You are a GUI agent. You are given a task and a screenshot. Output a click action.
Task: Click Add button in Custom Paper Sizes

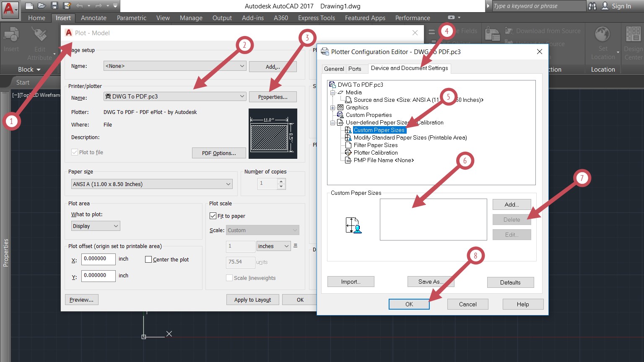tap(512, 204)
